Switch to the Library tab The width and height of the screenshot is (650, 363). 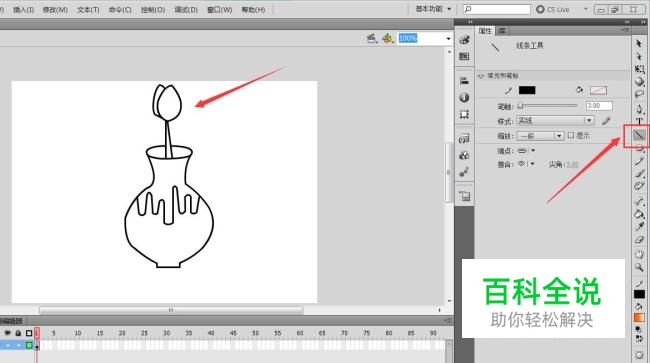(502, 31)
